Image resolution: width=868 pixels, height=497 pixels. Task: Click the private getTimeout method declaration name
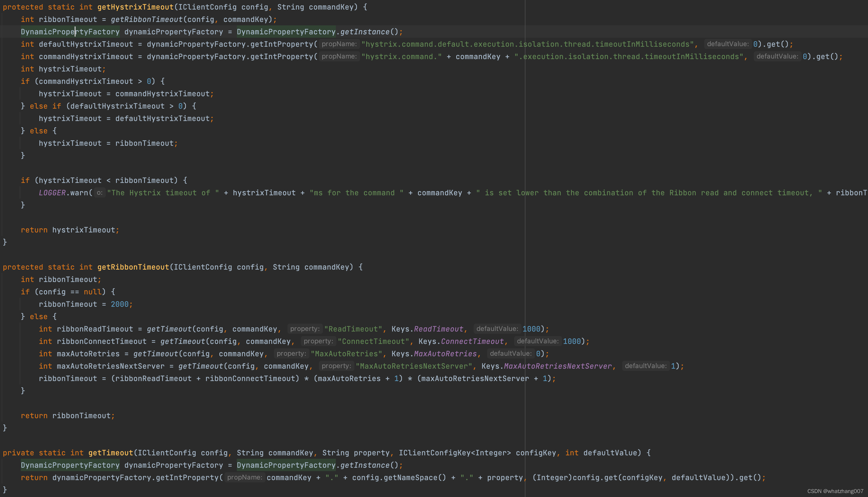point(111,453)
